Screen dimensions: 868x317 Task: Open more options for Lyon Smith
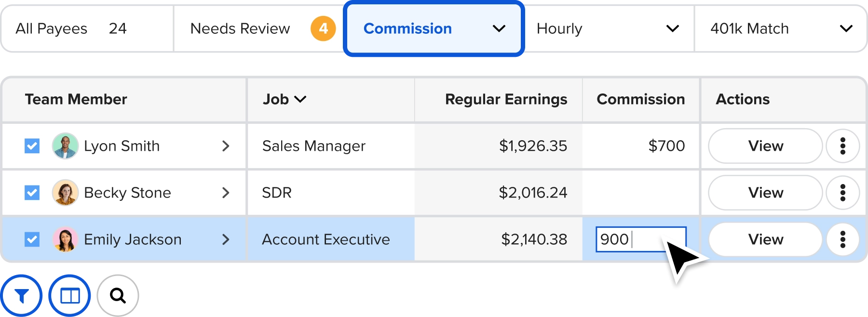[x=842, y=146]
